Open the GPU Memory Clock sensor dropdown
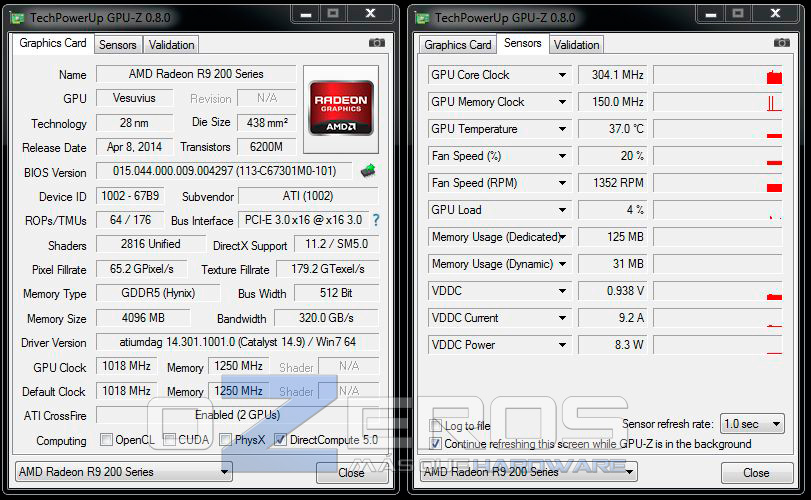This screenshot has height=500, width=811. click(x=562, y=102)
